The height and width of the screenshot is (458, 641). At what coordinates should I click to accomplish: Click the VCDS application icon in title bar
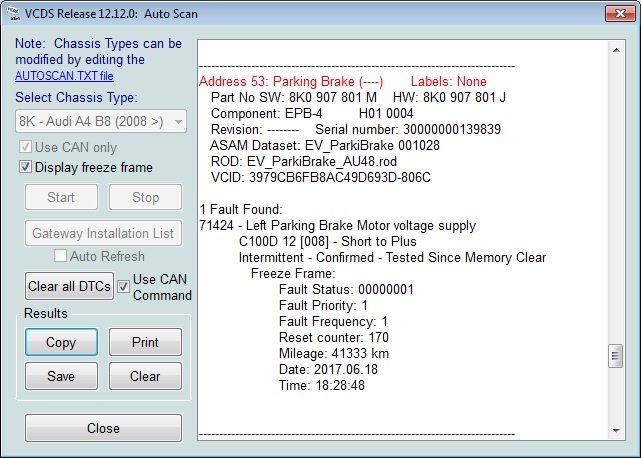pyautogui.click(x=13, y=13)
